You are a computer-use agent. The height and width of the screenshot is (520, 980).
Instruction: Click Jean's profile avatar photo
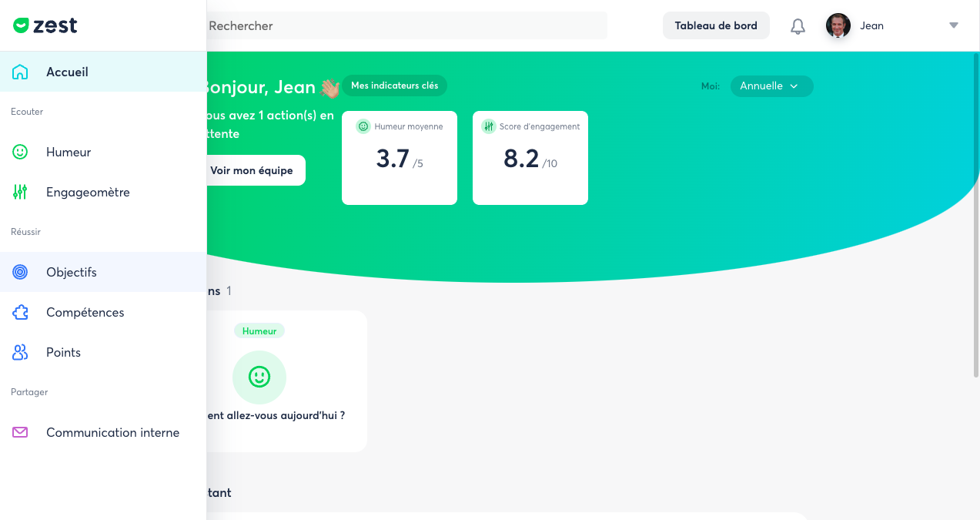click(838, 25)
